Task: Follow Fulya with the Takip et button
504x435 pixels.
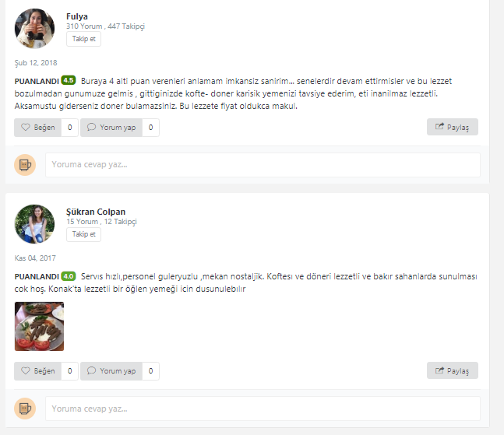Action: 83,39
